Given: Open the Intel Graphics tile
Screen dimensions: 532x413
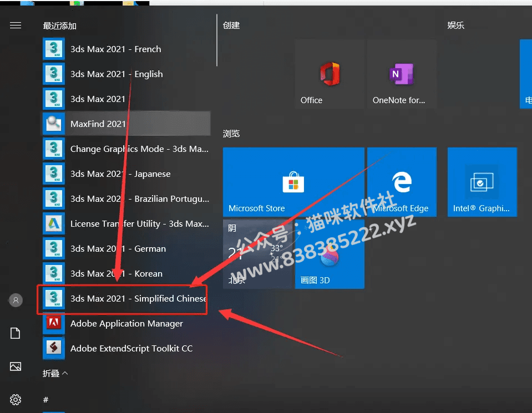Looking at the screenshot, I should 482,182.
